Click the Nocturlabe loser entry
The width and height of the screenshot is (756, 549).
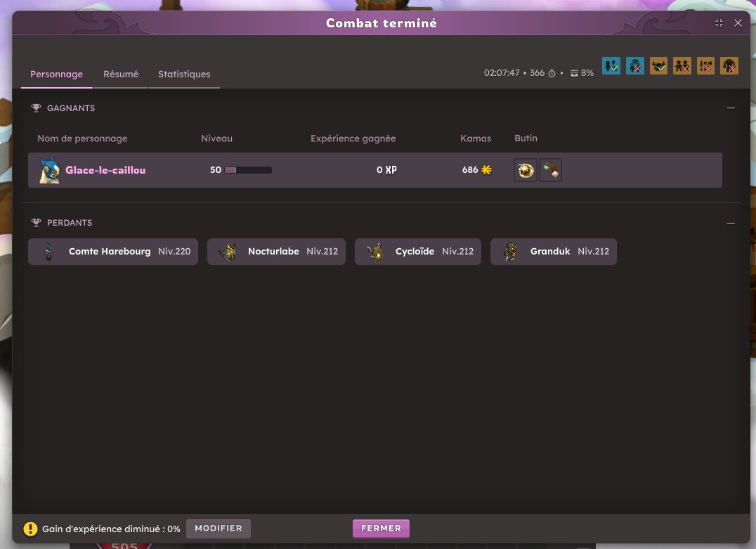point(276,252)
